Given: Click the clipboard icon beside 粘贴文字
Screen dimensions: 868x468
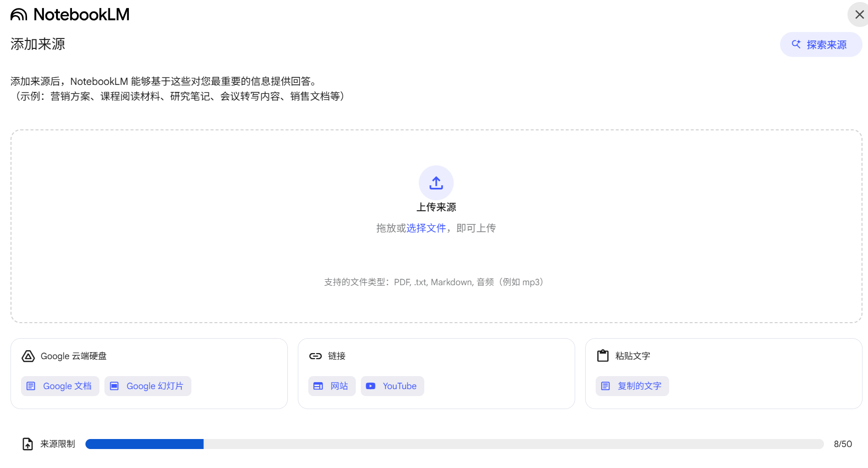Looking at the screenshot, I should 603,356.
